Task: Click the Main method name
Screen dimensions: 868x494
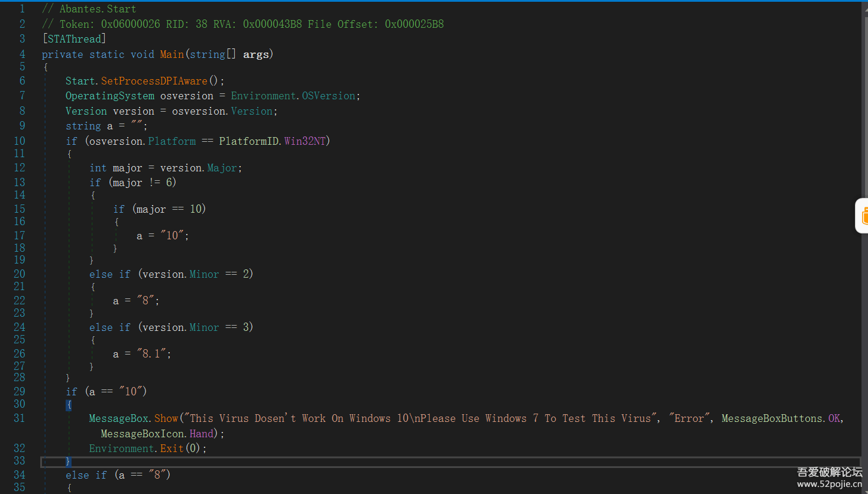Action: pyautogui.click(x=171, y=54)
